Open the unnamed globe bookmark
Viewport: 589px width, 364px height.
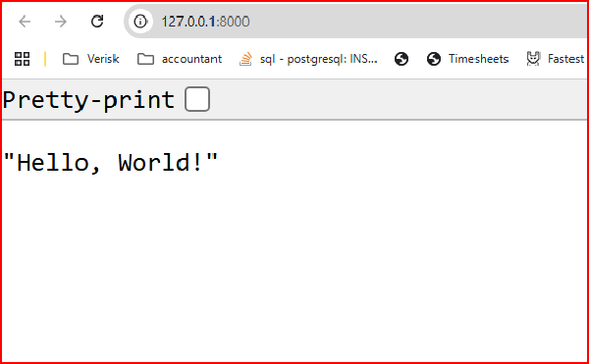tap(402, 59)
